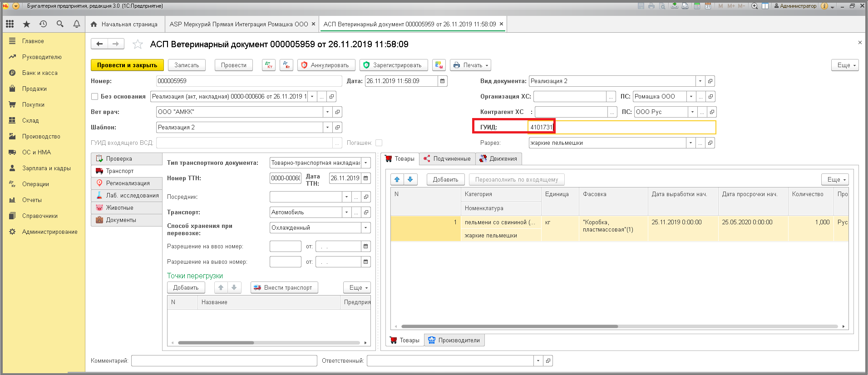Open the Подчиненные tab

coord(447,158)
